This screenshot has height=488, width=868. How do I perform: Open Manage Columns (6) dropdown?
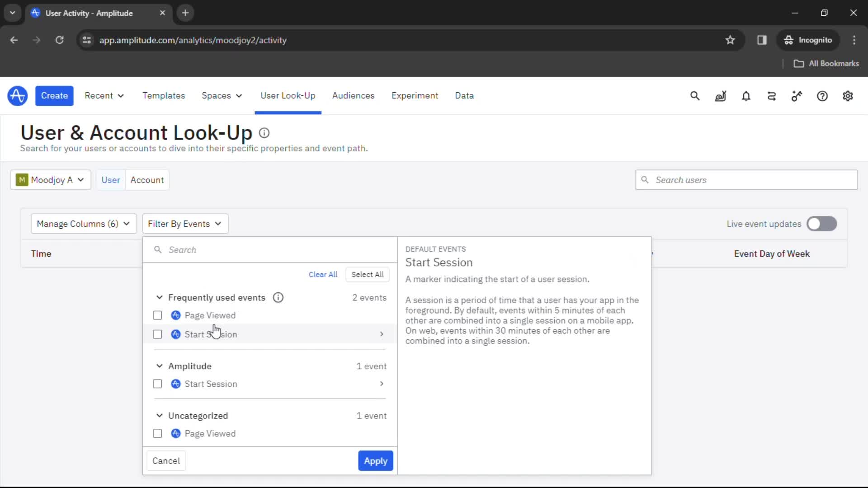tap(84, 224)
